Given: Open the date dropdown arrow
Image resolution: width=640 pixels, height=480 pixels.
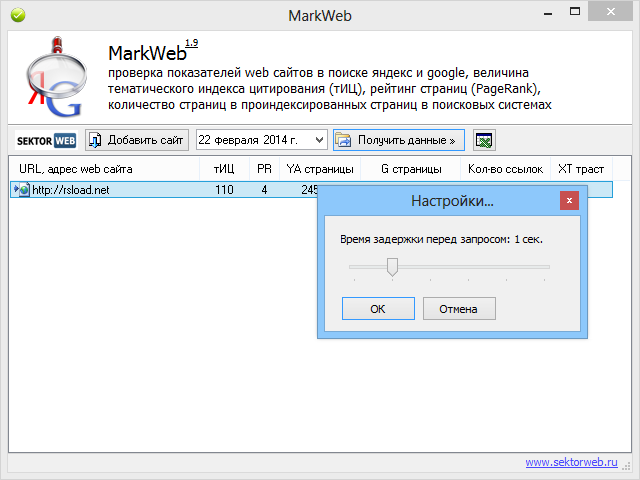Looking at the screenshot, I should point(319,140).
